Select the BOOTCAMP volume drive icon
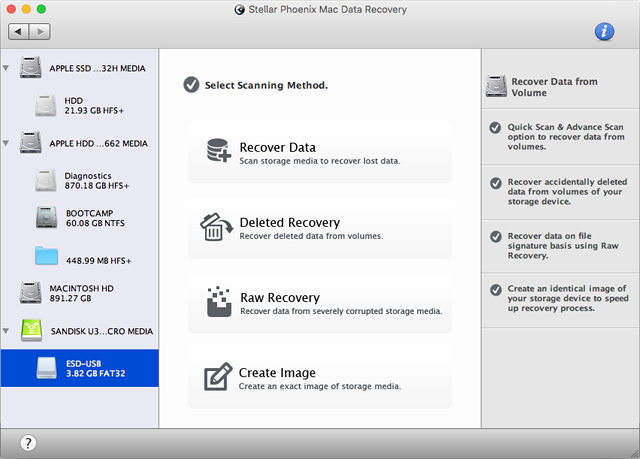This screenshot has width=640, height=459. 47,218
